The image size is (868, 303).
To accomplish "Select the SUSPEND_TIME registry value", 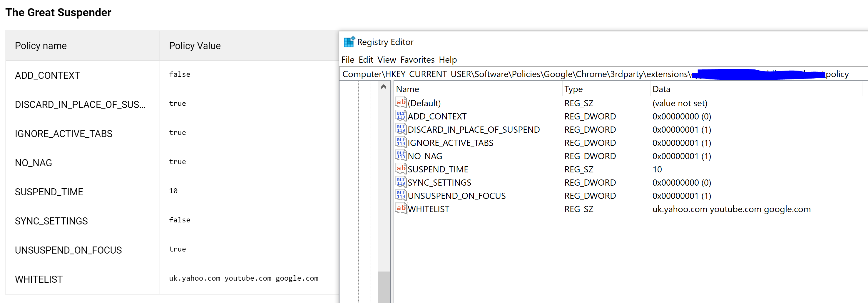I will click(x=438, y=169).
